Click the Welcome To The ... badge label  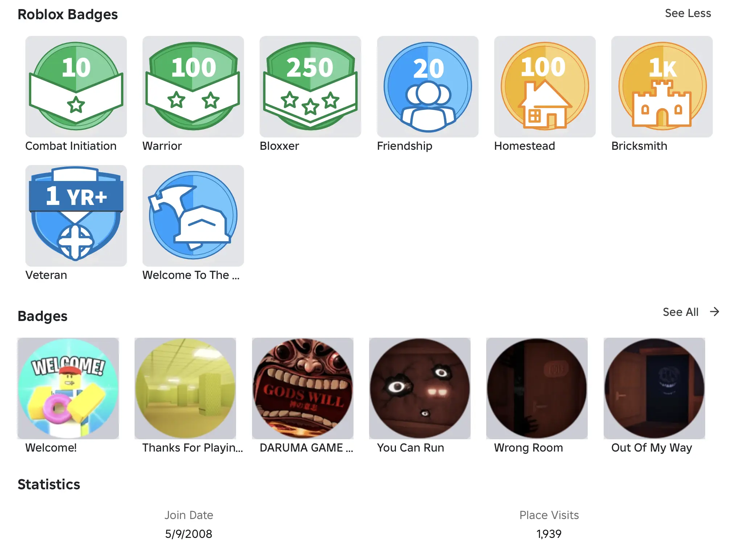[191, 275]
